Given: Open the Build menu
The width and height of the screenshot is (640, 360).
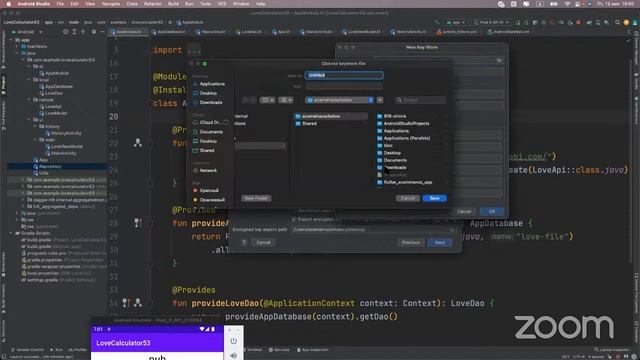Looking at the screenshot, I should point(173,4).
